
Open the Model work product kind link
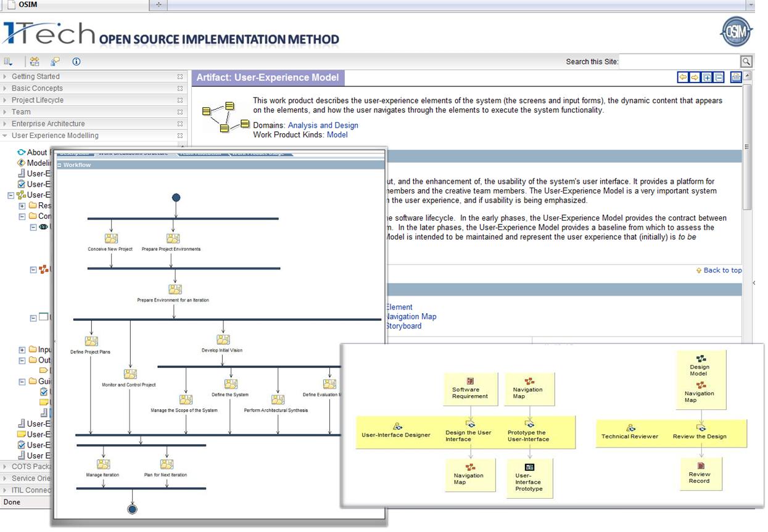337,135
